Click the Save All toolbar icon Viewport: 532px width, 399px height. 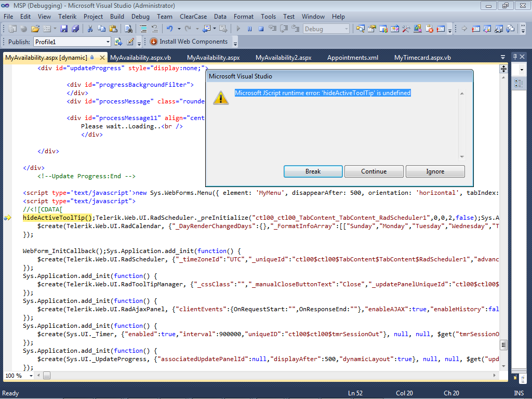[x=75, y=29]
